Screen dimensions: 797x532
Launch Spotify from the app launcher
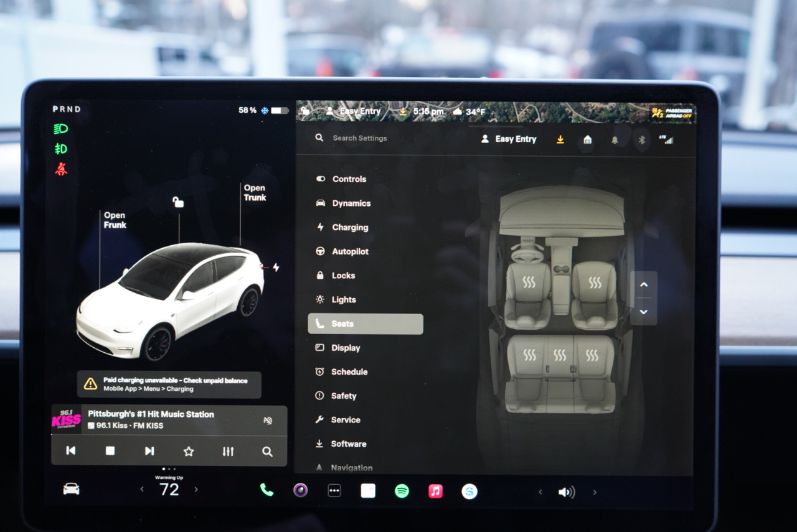click(x=402, y=491)
